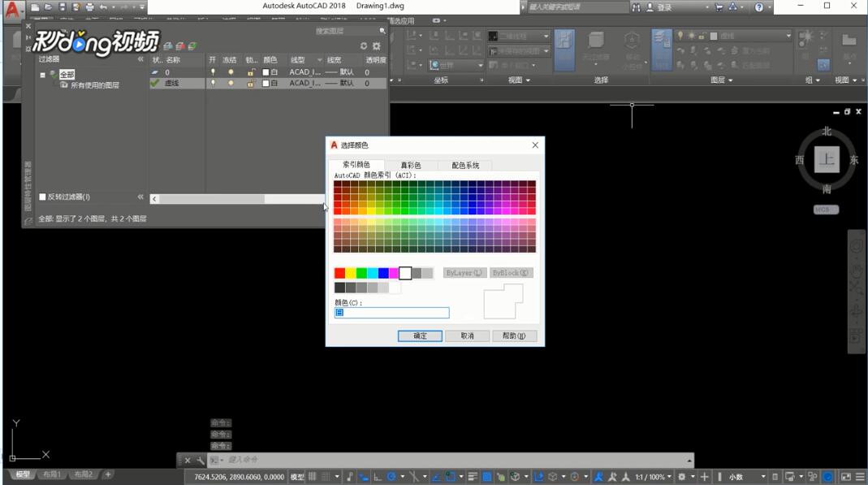
Task: Open the layer name dropdown in ribbon
Action: coord(788,36)
